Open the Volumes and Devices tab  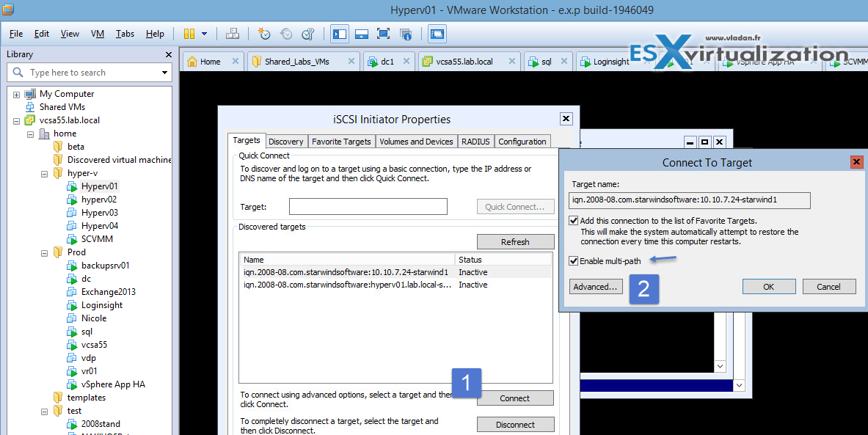click(416, 142)
